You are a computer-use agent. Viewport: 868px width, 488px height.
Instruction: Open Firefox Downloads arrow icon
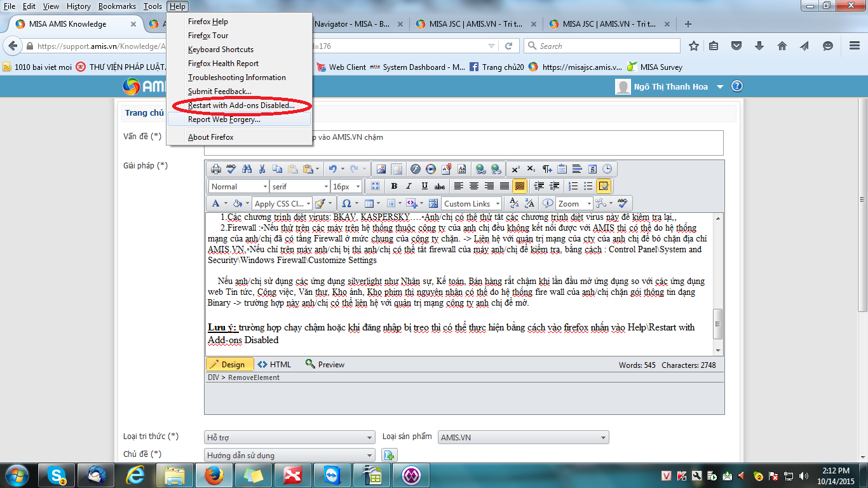[x=759, y=46]
